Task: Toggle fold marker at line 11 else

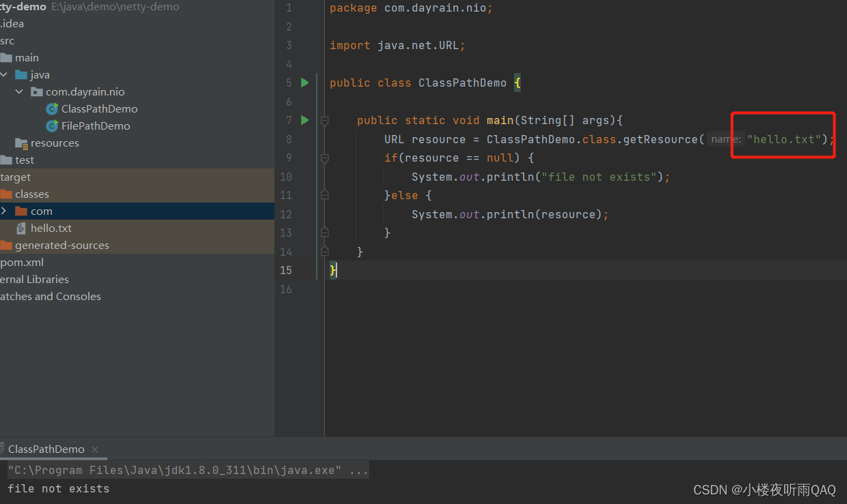Action: (325, 195)
